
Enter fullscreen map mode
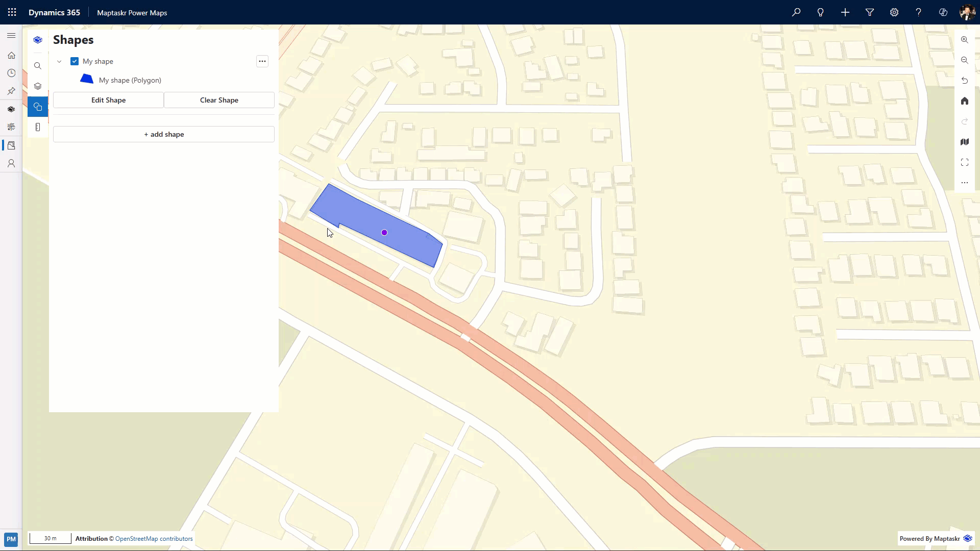pyautogui.click(x=964, y=162)
